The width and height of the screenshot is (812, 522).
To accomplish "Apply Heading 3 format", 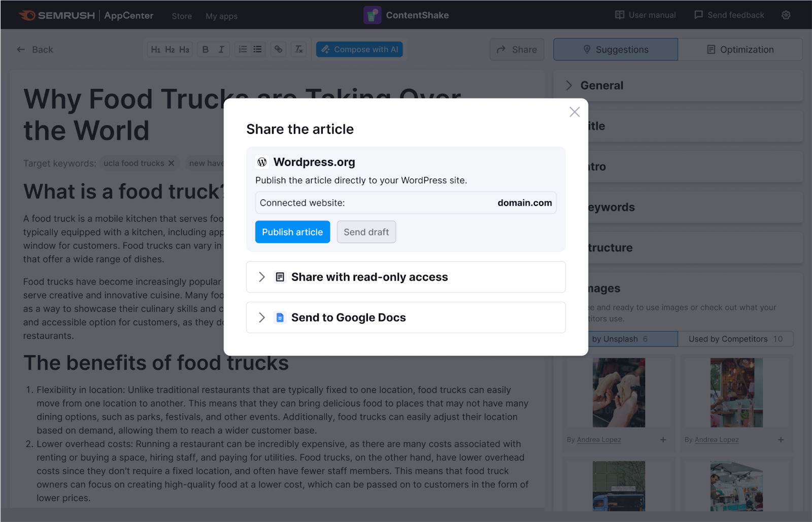I will 184,50.
